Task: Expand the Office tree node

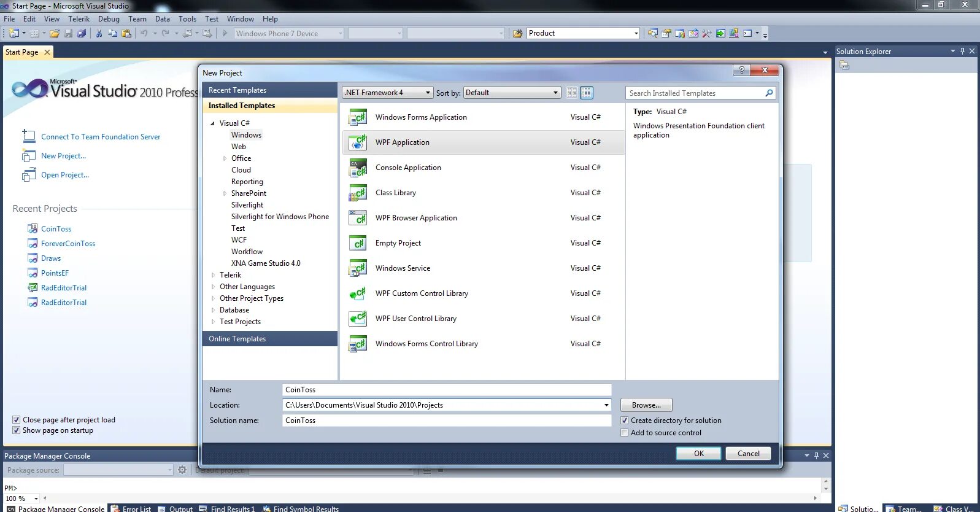Action: tap(225, 158)
